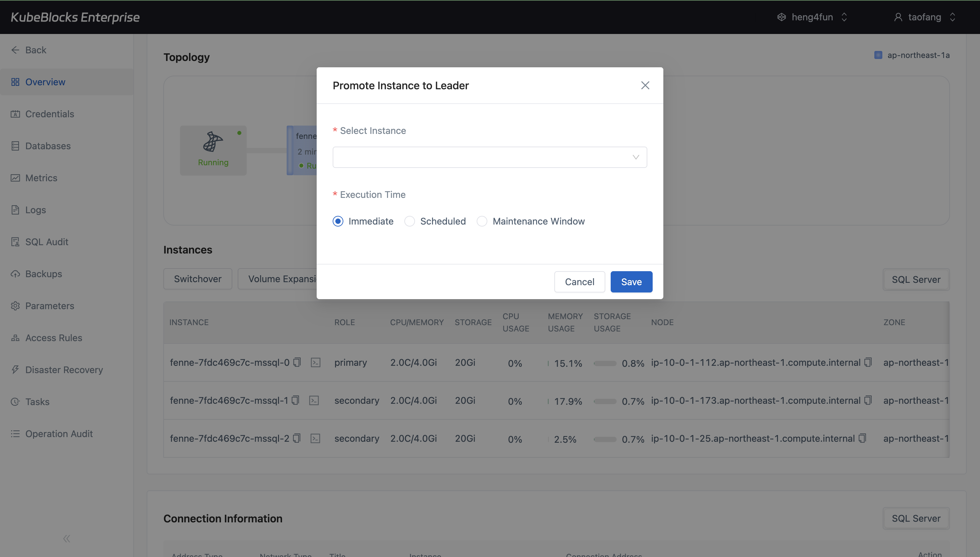Copy the fenne-7fdc469c7c-mssql-0 instance name
980x557 pixels.
pyautogui.click(x=297, y=362)
